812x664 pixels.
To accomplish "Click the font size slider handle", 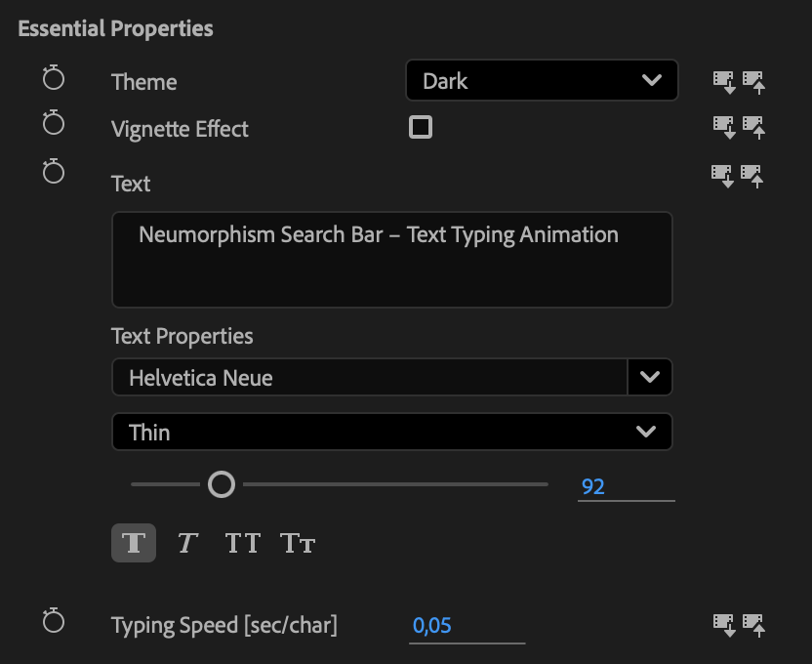I will click(x=222, y=484).
